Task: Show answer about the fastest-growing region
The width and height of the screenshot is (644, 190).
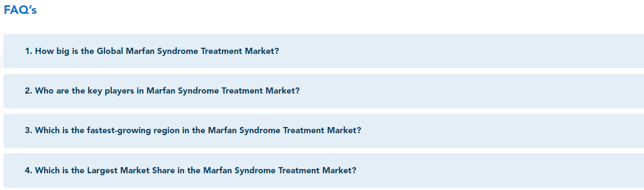Action: 323,130
